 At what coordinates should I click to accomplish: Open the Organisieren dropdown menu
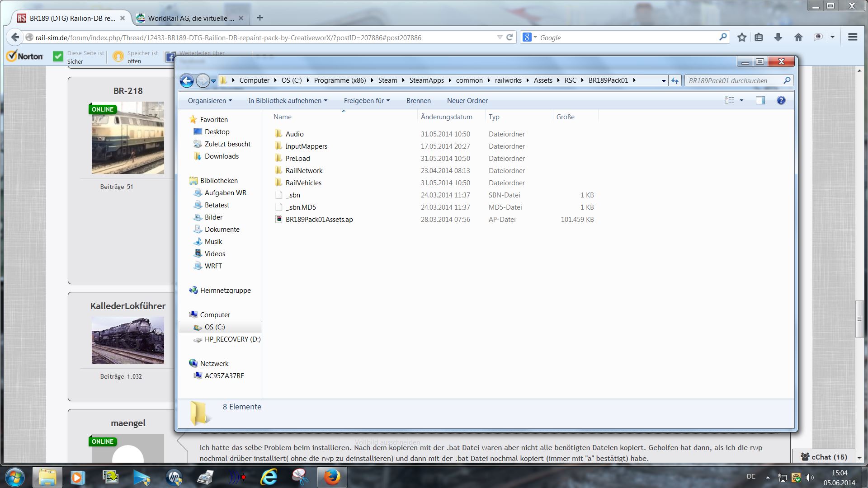point(210,101)
